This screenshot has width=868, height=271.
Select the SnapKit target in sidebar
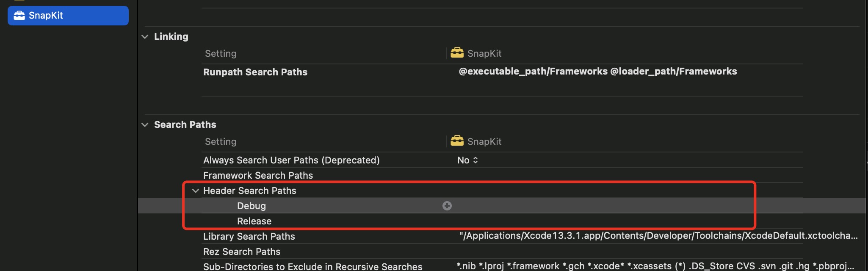(68, 16)
